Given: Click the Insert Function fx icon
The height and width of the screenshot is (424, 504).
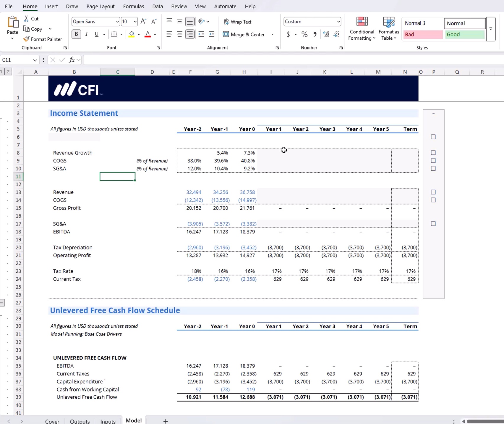Looking at the screenshot, I should point(72,60).
